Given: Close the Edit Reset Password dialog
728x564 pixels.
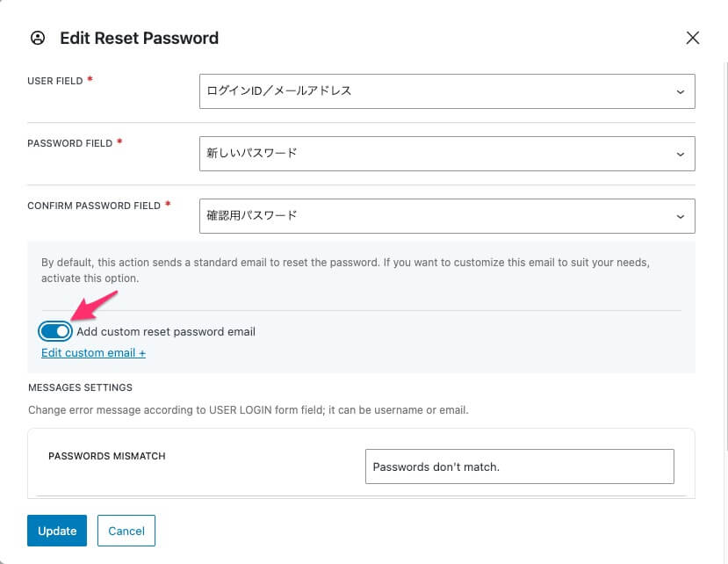Looking at the screenshot, I should 692,38.
